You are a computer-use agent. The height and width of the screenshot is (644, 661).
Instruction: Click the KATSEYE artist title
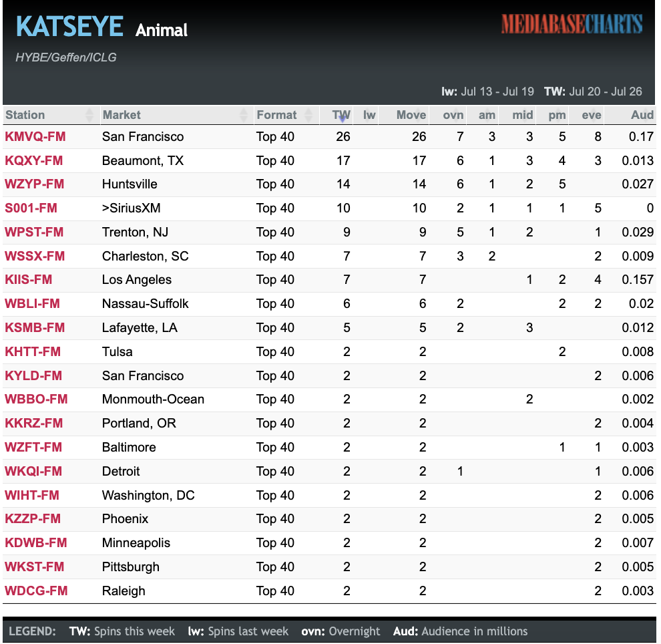(69, 27)
